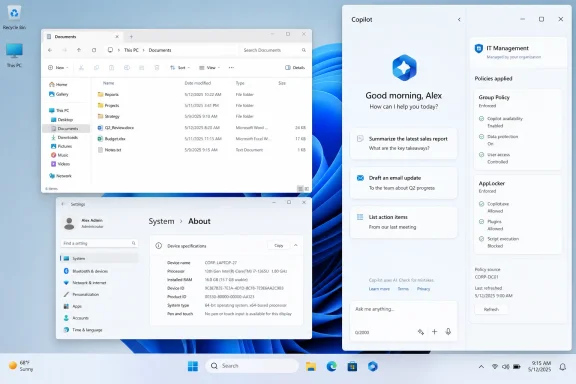Open This PC desktop icon
The width and height of the screenshot is (576, 384).
click(14, 55)
